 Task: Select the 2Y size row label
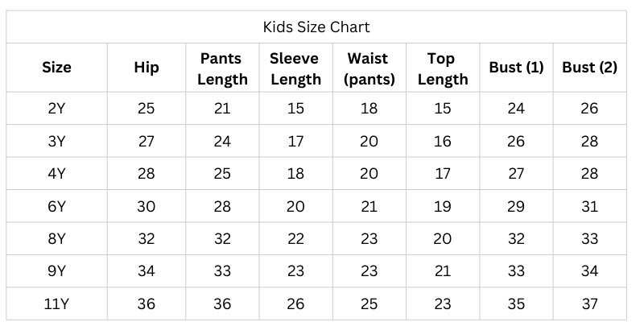56,109
